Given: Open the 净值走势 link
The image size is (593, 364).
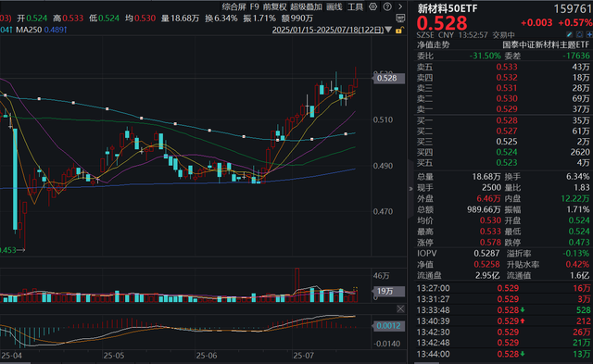Looking at the screenshot, I should 433,45.
